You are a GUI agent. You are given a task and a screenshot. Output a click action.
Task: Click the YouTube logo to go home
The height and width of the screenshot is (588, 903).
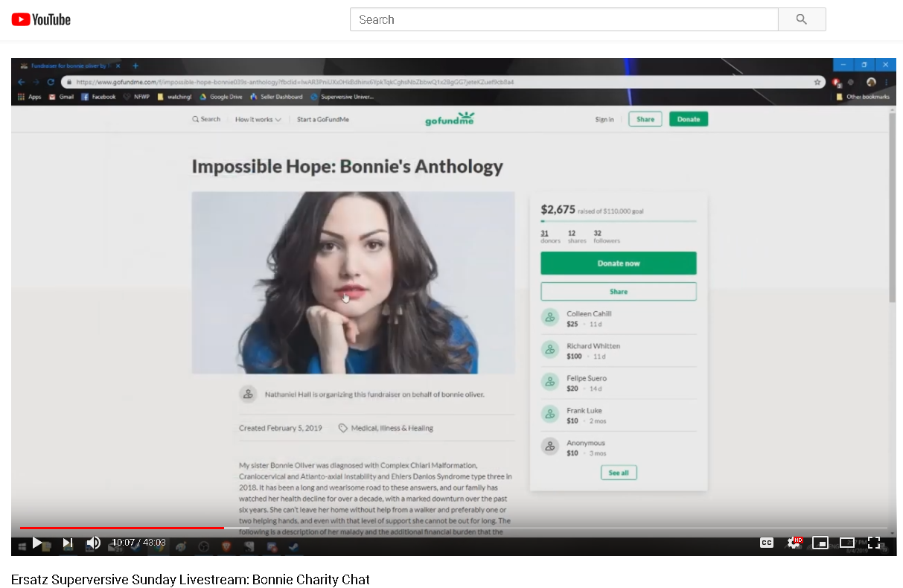[41, 19]
